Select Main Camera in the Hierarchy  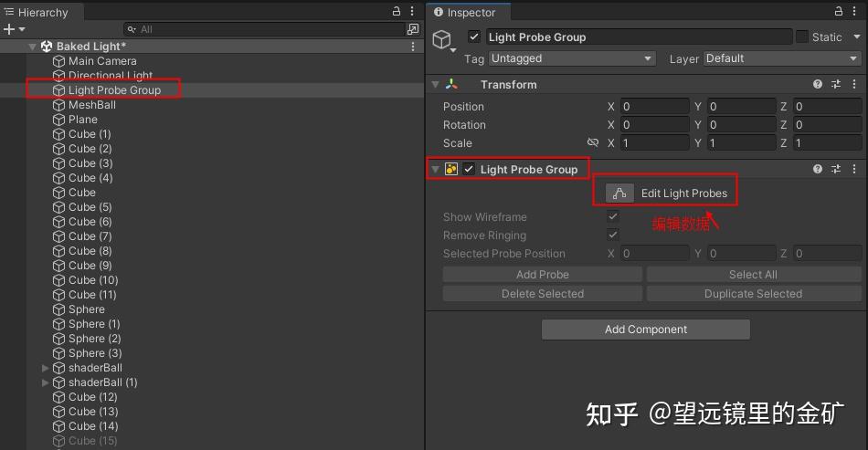point(102,61)
